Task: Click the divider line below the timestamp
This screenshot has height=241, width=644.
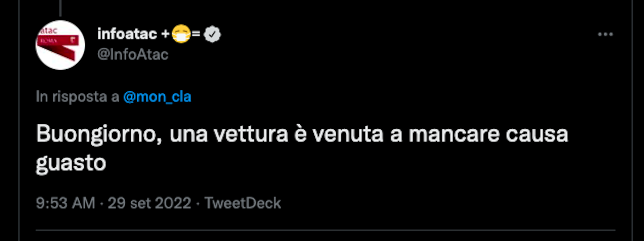Action: point(326,231)
